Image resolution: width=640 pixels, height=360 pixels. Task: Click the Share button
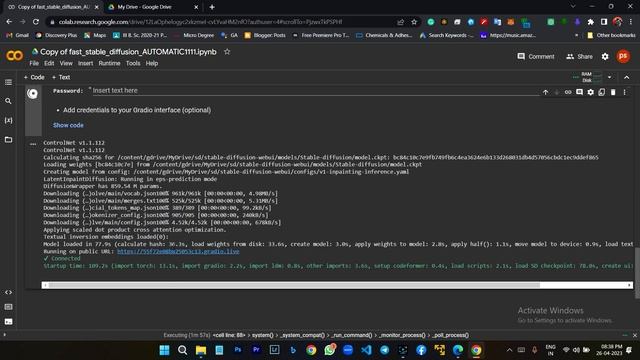click(x=579, y=56)
